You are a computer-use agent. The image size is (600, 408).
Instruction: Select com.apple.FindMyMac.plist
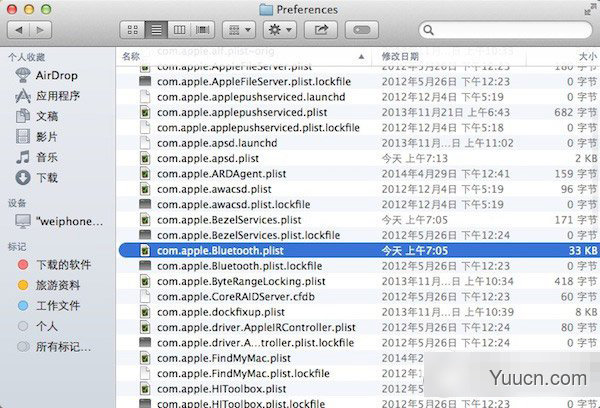pos(224,358)
